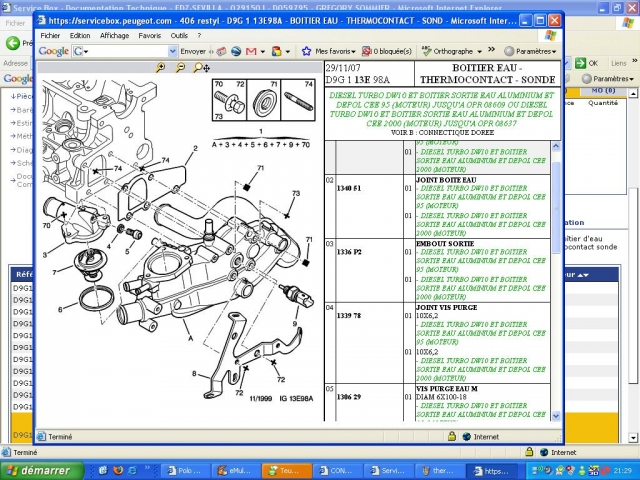Open the Outils menu
Viewport: 640px width, 480px height.
[x=179, y=36]
